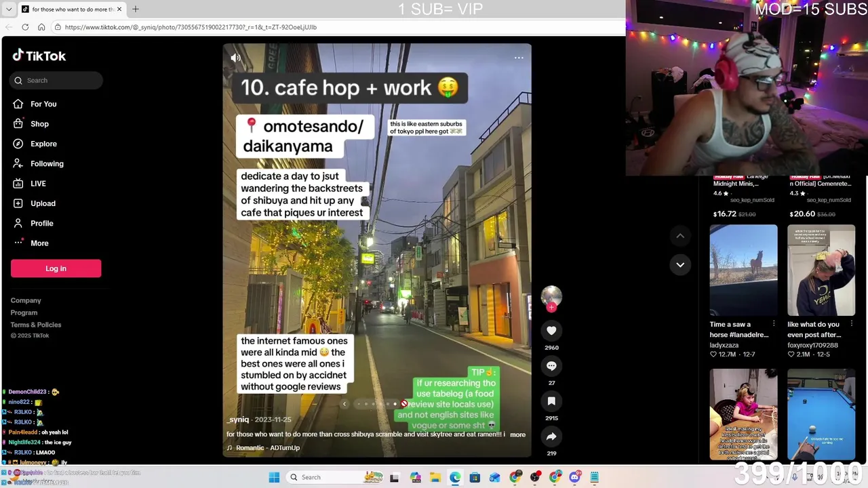Open the tab list dropdown arrow
Viewport: 868px width, 488px height.
[x=8, y=9]
